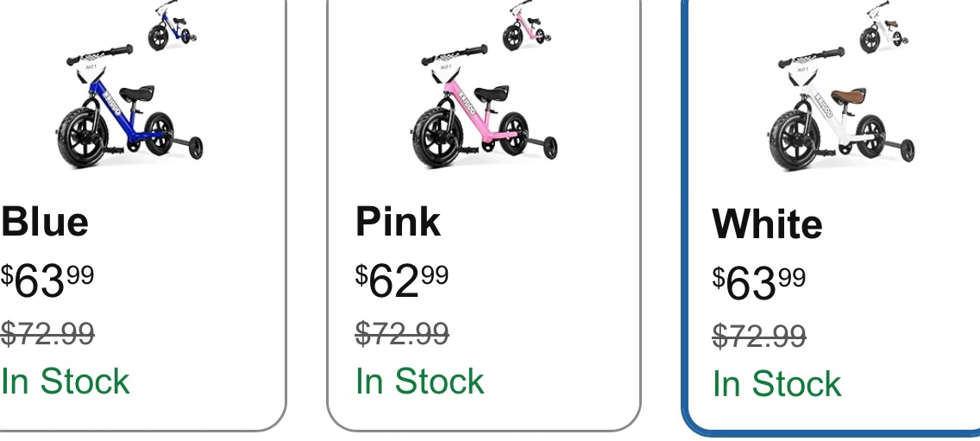Viewport: 980px width, 441px height.
Task: Click the large blue balance bike image
Action: pos(130,107)
